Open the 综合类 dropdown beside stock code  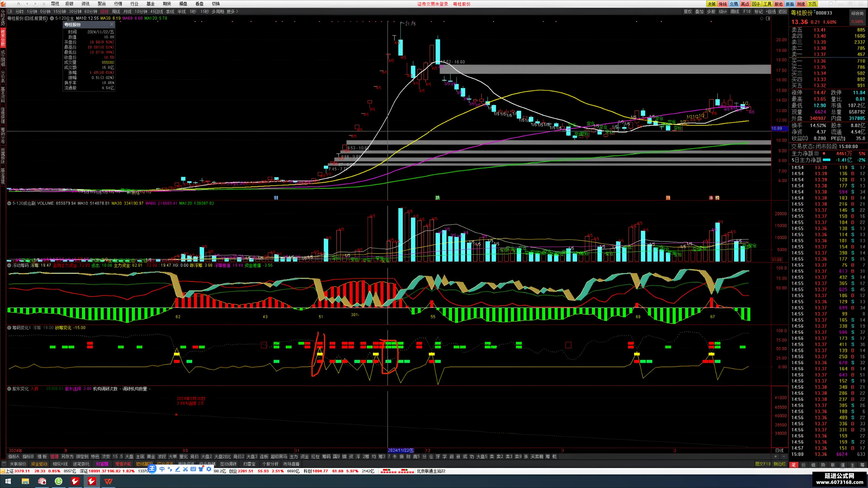pyautogui.click(x=857, y=13)
